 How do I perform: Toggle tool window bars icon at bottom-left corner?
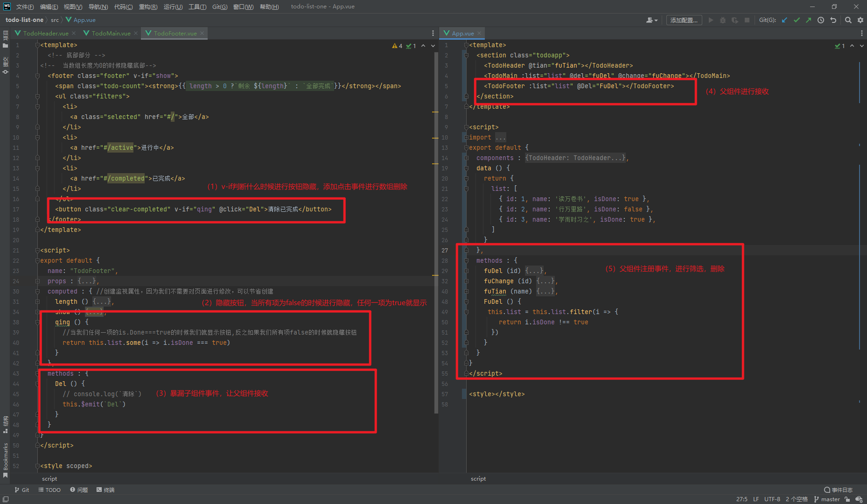[6, 499]
